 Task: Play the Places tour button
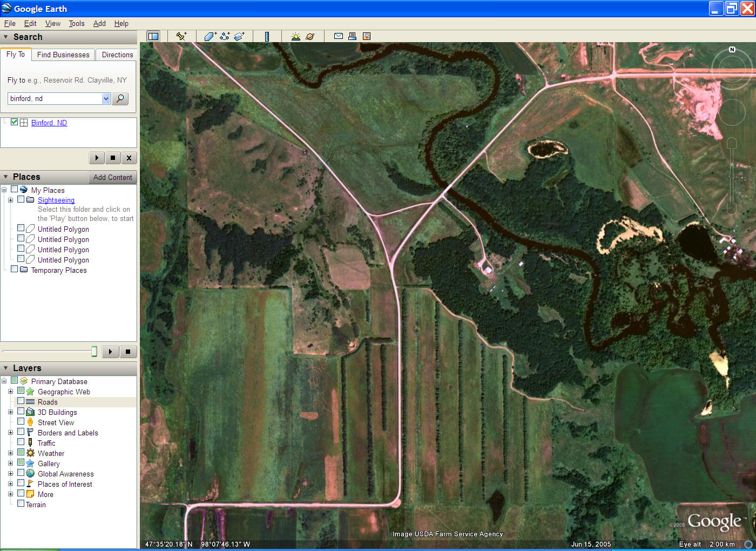[110, 352]
